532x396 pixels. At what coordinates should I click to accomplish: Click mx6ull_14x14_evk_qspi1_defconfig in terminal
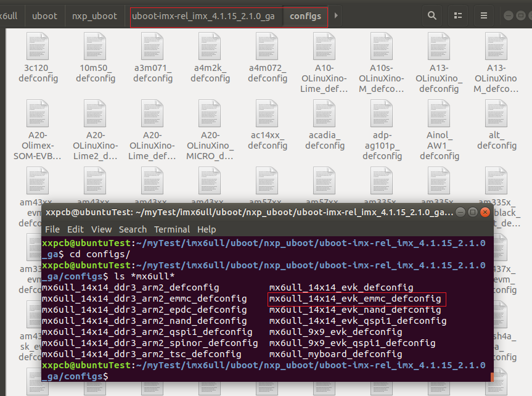click(x=358, y=321)
